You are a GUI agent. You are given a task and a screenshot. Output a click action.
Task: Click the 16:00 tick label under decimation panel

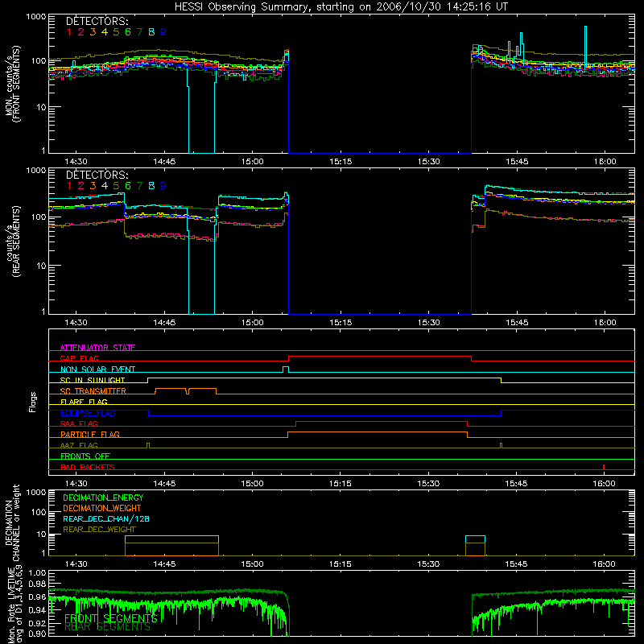[605, 564]
